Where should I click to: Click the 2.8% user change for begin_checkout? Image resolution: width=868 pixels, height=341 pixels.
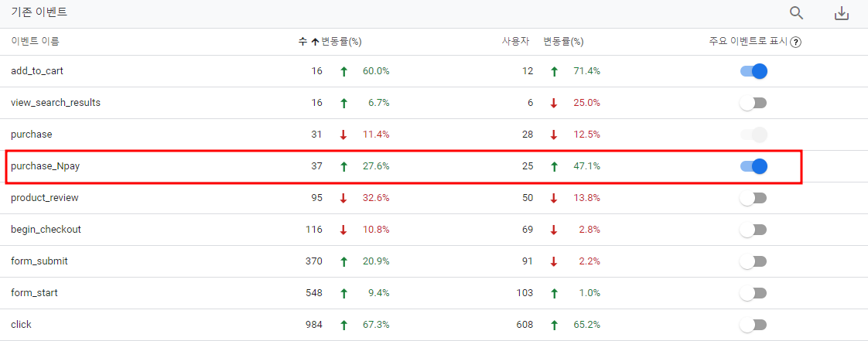590,229
